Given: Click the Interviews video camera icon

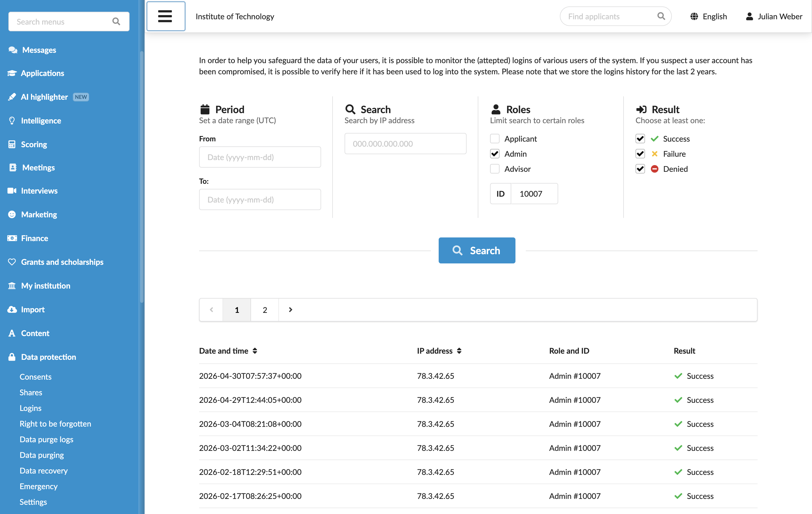Looking at the screenshot, I should (12, 191).
